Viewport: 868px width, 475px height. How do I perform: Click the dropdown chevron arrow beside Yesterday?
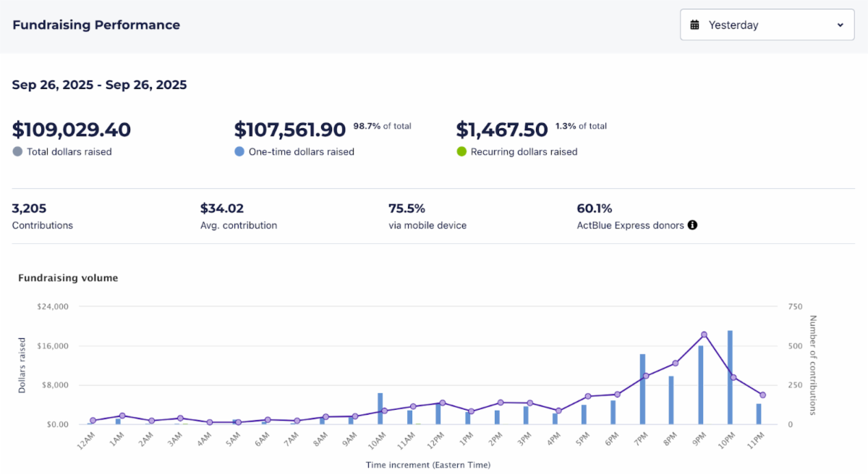click(840, 25)
